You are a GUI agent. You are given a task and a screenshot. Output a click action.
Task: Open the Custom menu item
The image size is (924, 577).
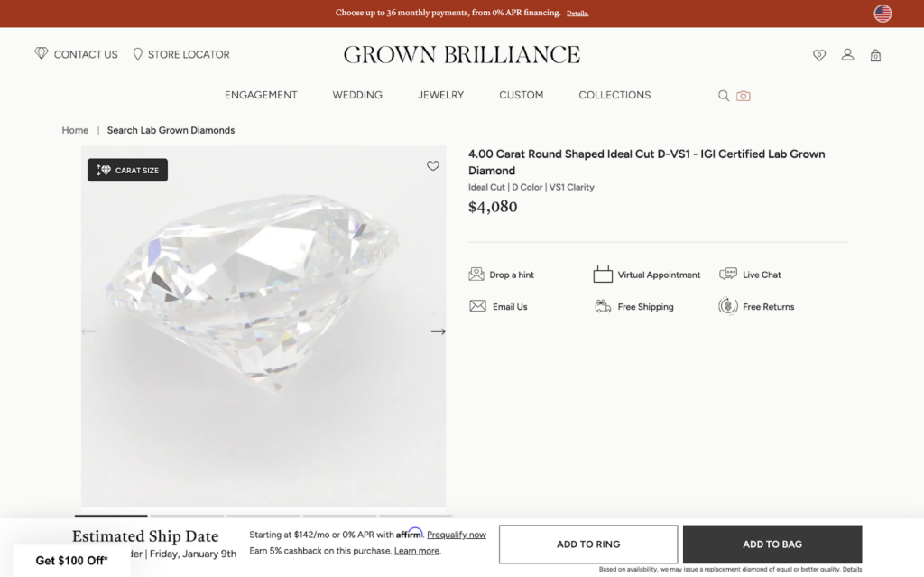pyautogui.click(x=522, y=95)
